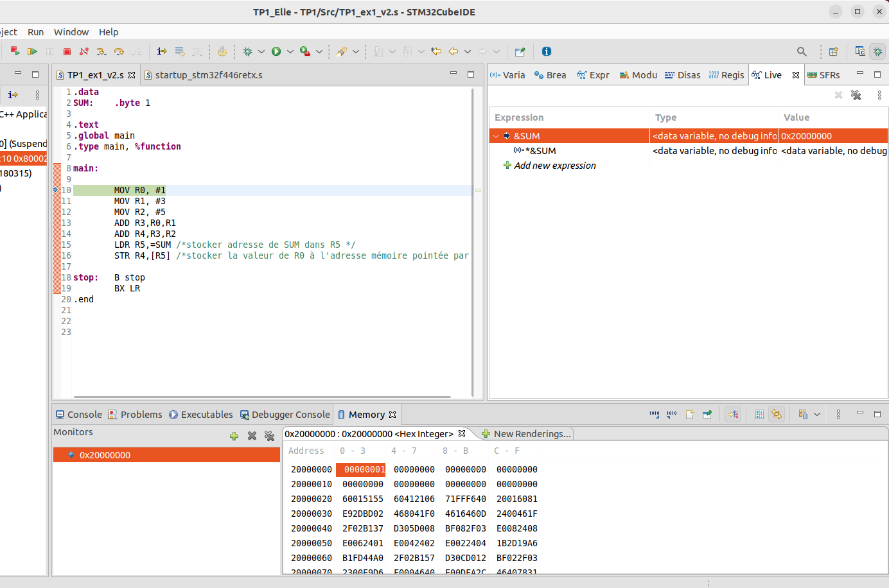Screen dimensions: 889x588
Task: Open the Debug launch dropdown arrow
Action: 261,51
